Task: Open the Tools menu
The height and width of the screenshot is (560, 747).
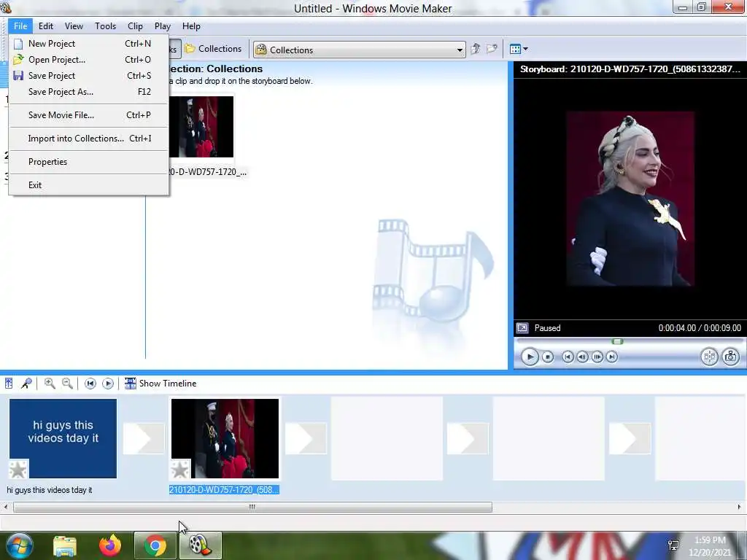Action: coord(105,26)
